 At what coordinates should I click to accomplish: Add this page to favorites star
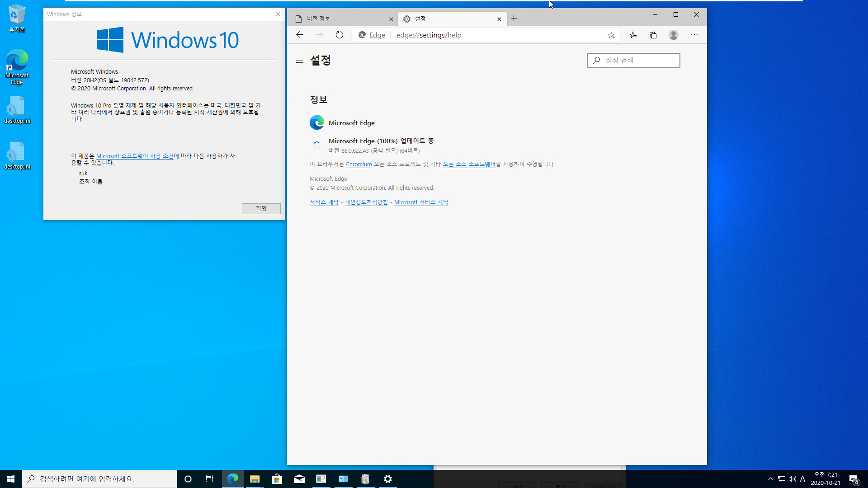click(x=611, y=35)
